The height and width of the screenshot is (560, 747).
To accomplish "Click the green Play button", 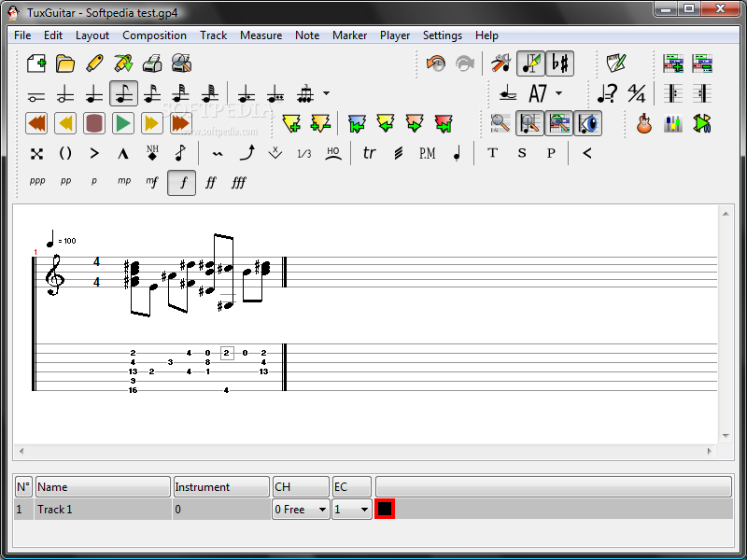I will pyautogui.click(x=123, y=124).
